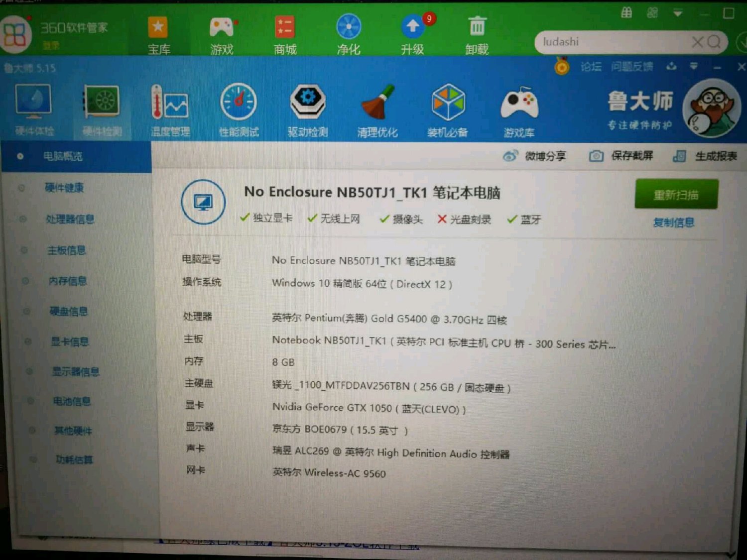Open 内存信息 in the sidebar

point(68,281)
